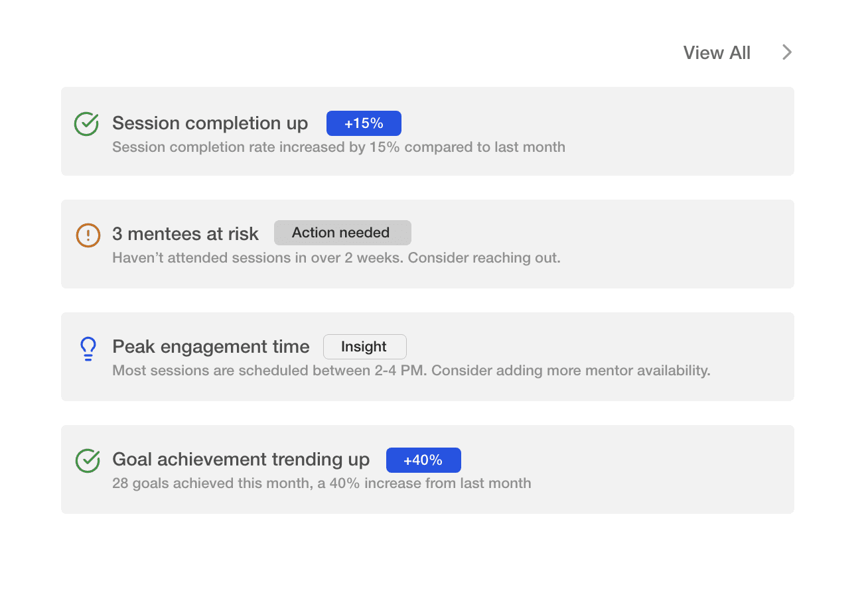Image resolution: width=866 pixels, height=616 pixels.
Task: Click the blue lightbulb insight icon
Action: (88, 348)
